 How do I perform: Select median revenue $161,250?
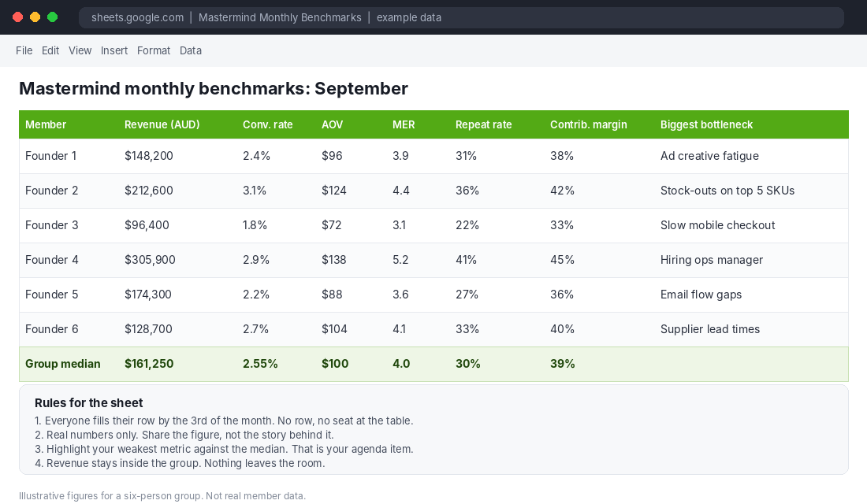coord(149,364)
